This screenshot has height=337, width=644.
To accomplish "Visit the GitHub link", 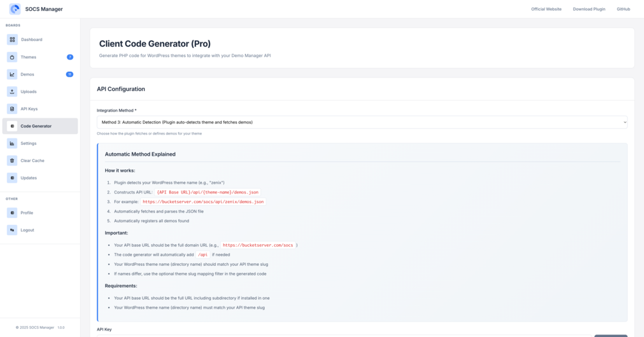I will click(623, 9).
